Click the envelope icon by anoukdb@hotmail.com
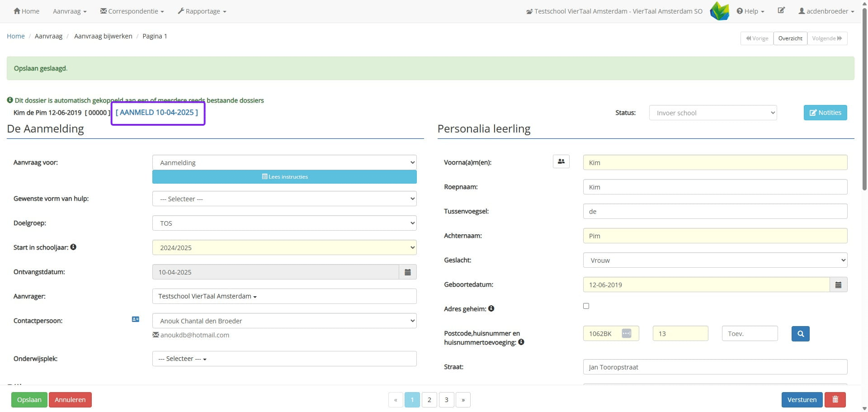The width and height of the screenshot is (868, 412). (x=156, y=335)
